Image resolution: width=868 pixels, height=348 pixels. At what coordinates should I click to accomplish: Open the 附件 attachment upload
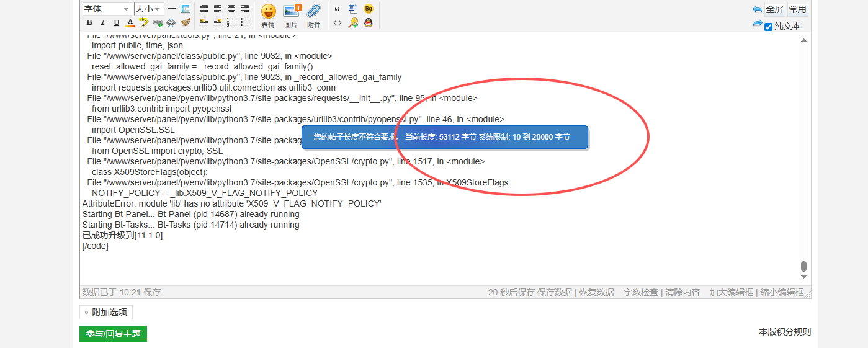coord(314,16)
